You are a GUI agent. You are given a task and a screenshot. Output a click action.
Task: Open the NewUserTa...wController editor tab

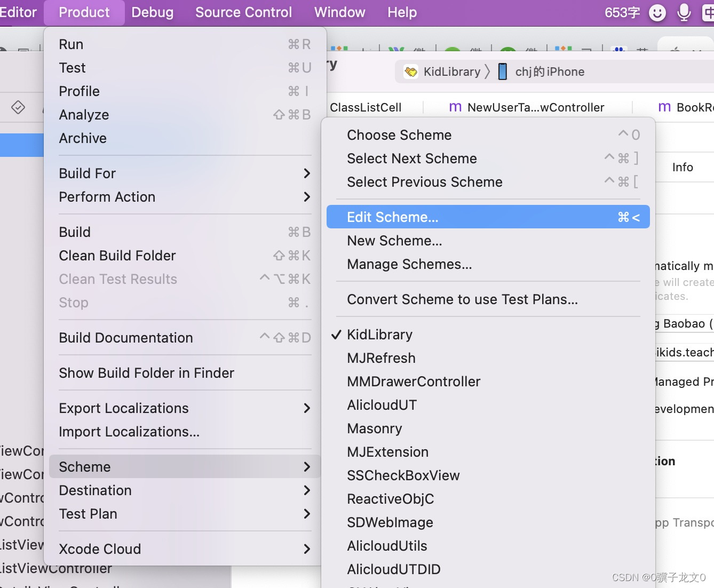click(x=527, y=107)
